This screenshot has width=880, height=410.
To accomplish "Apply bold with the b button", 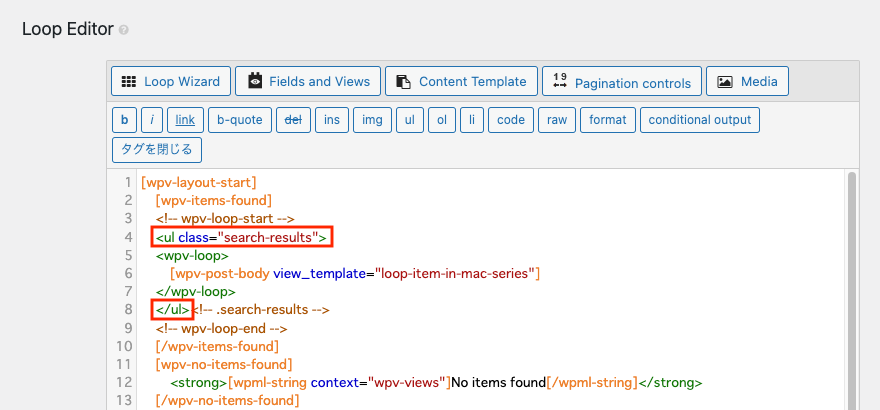I will tap(124, 120).
